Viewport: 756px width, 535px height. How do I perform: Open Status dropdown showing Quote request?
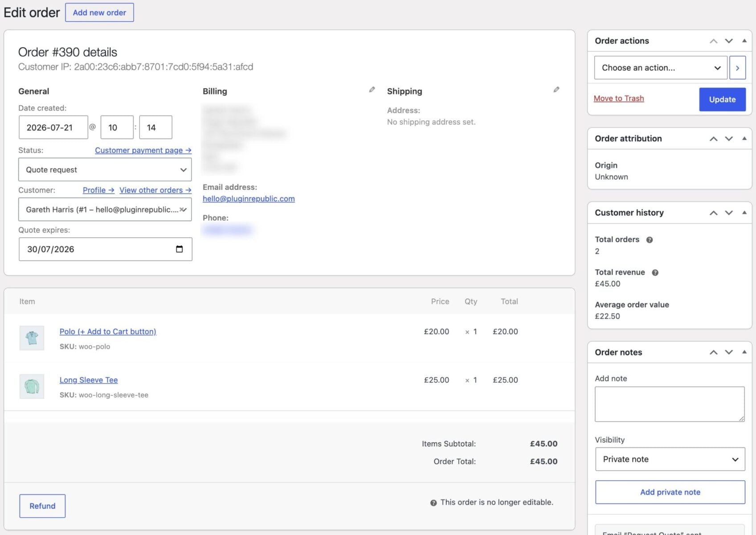tap(105, 170)
